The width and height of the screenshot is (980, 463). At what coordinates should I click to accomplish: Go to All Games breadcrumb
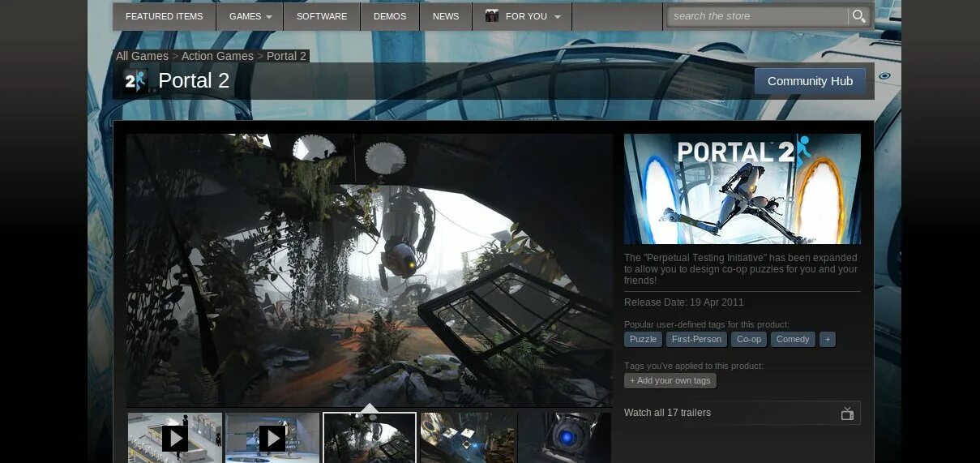[142, 56]
